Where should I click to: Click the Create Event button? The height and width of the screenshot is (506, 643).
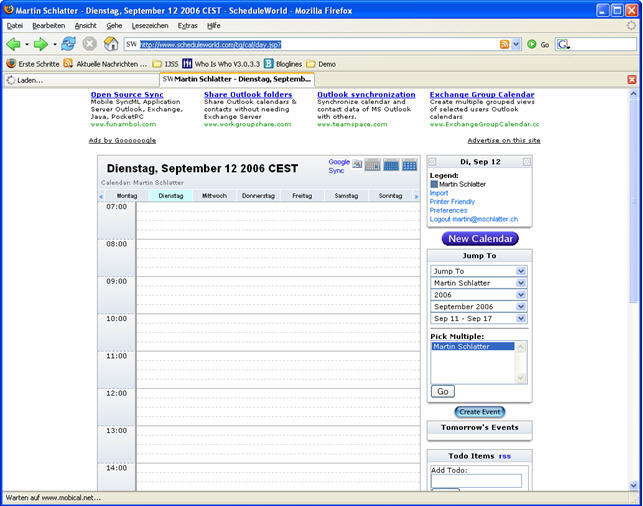(x=480, y=412)
